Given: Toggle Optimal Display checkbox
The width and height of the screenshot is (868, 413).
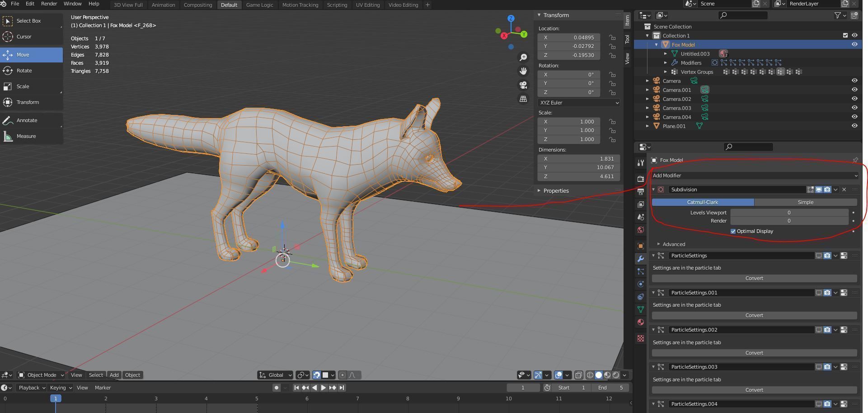Looking at the screenshot, I should click(733, 231).
